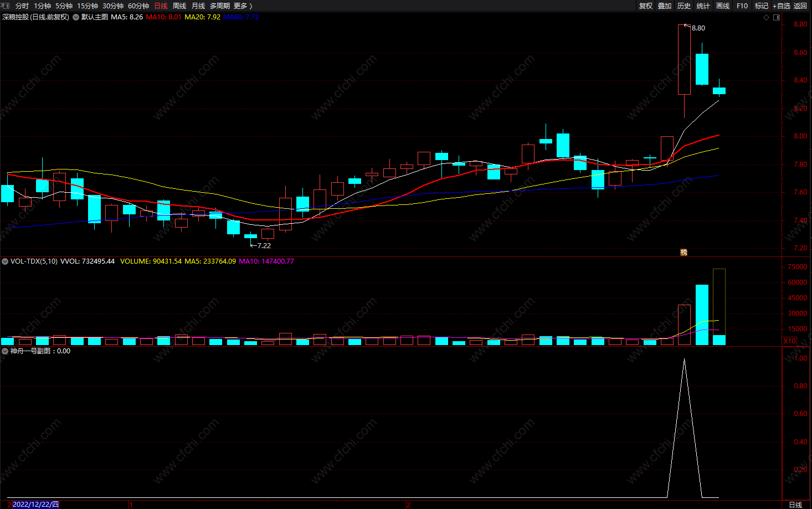Open F10 company information
This screenshot has height=509, width=812.
(742, 6)
